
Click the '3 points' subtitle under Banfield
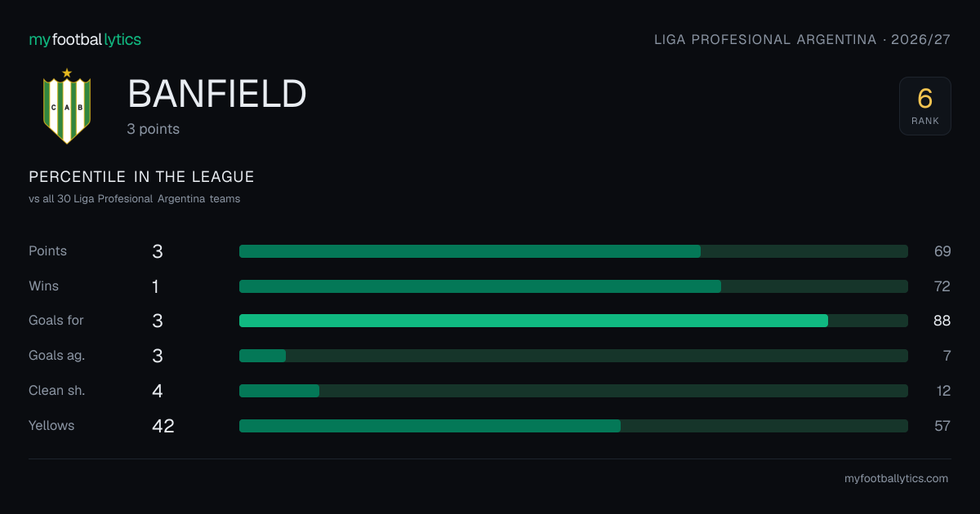click(x=154, y=129)
